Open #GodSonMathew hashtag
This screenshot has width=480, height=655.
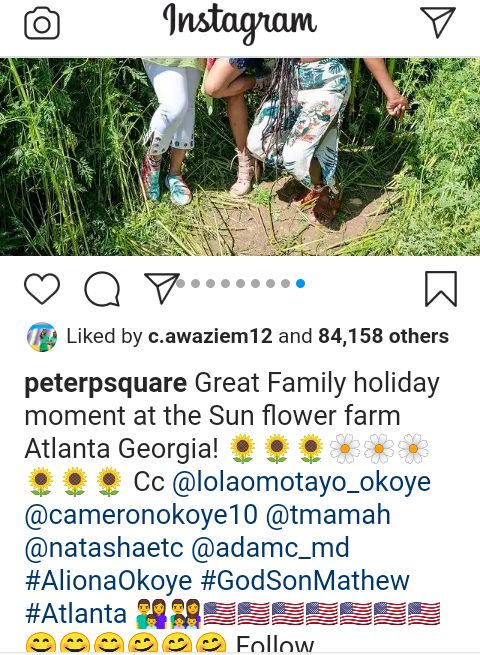coord(305,581)
